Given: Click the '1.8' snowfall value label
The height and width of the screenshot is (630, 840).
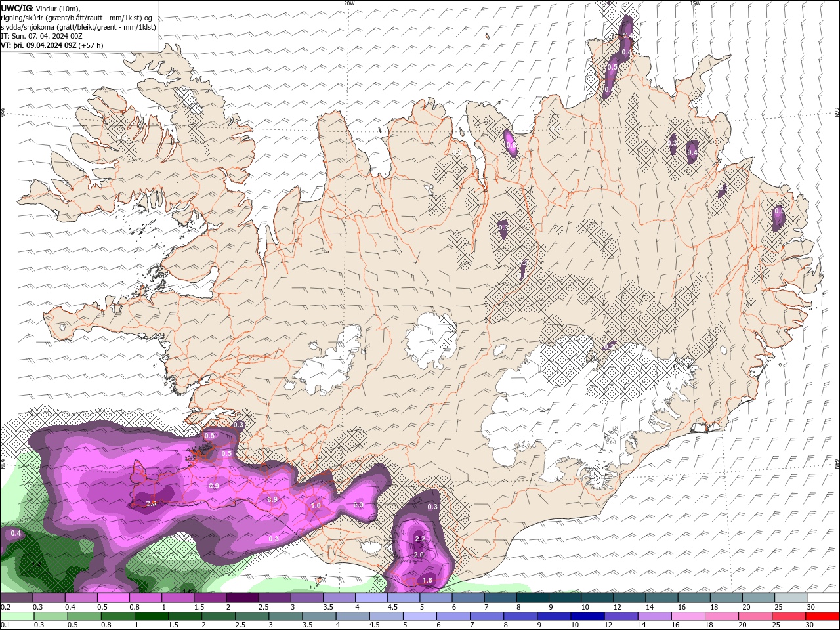Looking at the screenshot, I should tap(427, 580).
